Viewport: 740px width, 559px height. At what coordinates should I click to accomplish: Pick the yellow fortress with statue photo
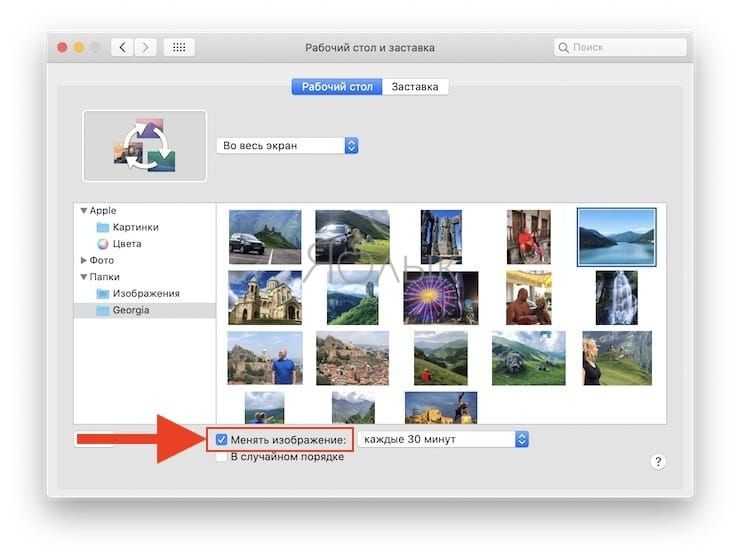coord(441,407)
